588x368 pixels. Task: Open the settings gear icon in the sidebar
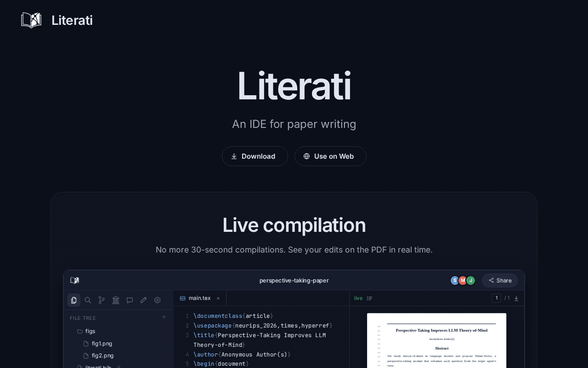click(x=157, y=300)
